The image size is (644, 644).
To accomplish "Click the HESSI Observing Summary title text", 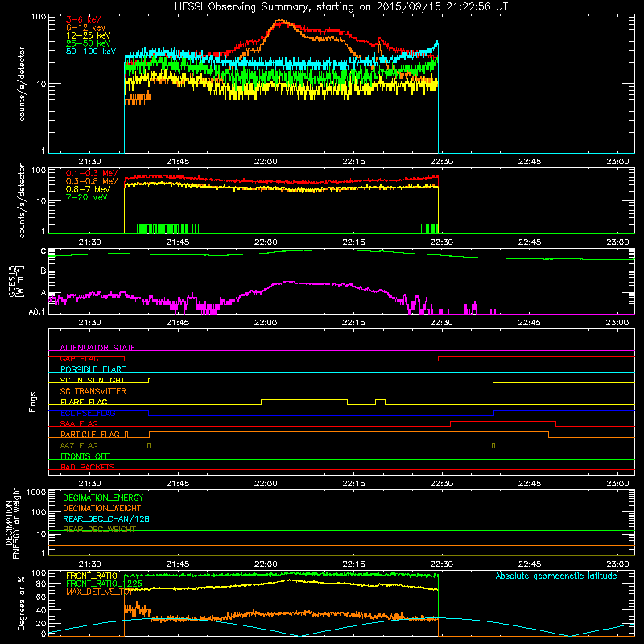I will coord(341,6).
